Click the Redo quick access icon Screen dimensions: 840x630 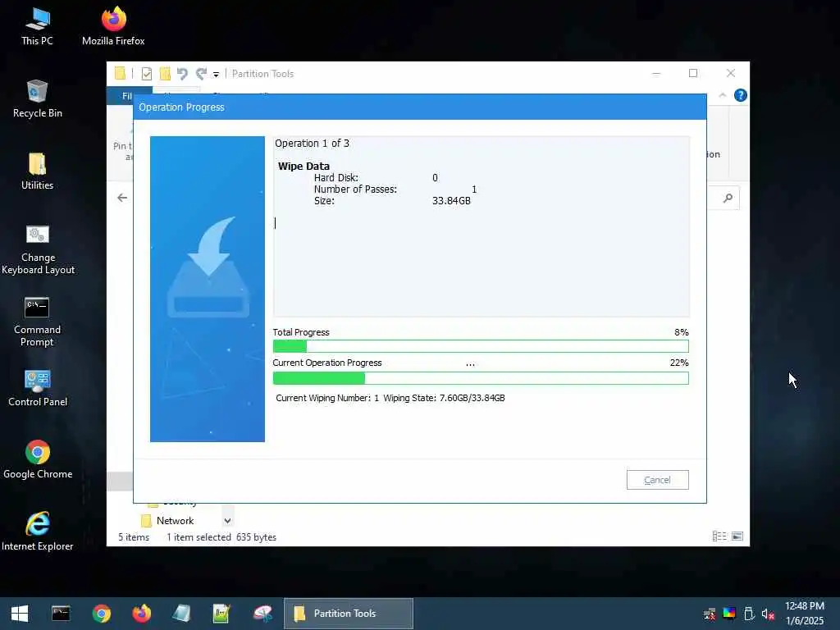coord(201,73)
